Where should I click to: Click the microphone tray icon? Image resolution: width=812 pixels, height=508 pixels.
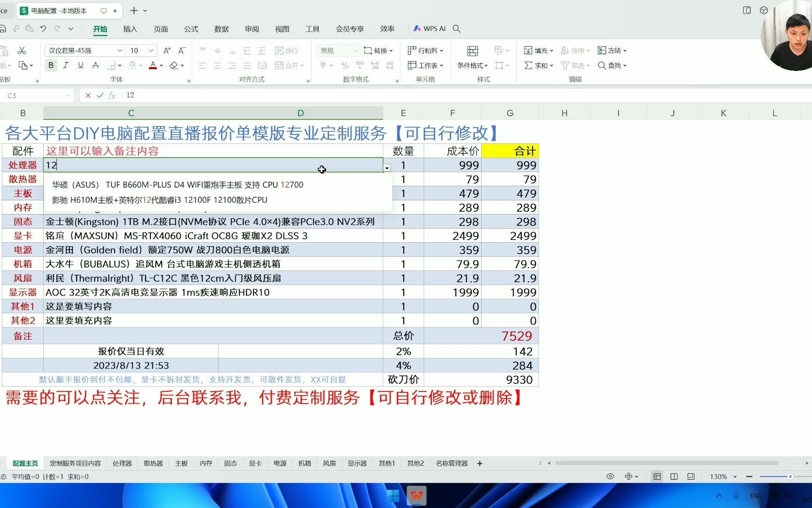(736, 496)
